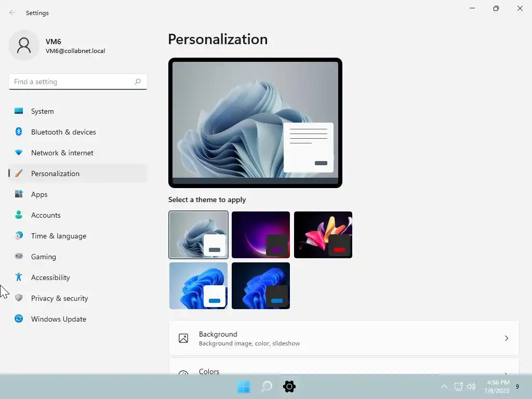Open the Colors settings row

tap(344, 367)
